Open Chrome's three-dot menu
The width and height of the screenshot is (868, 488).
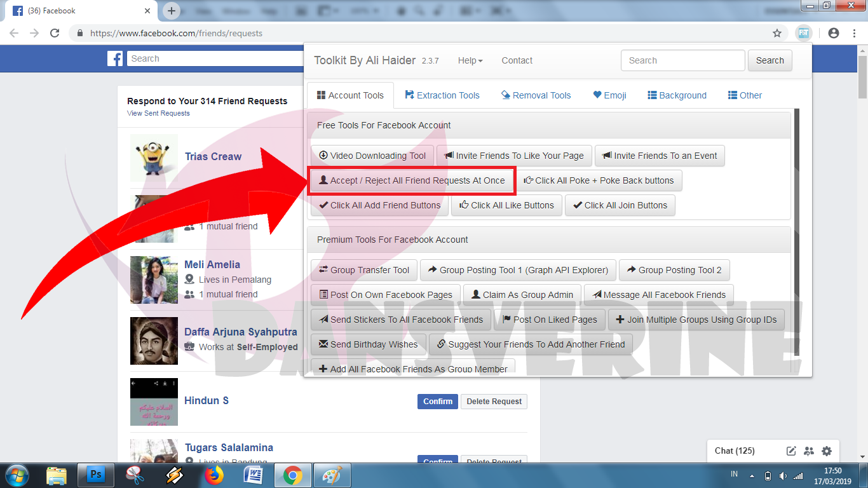pos(855,33)
